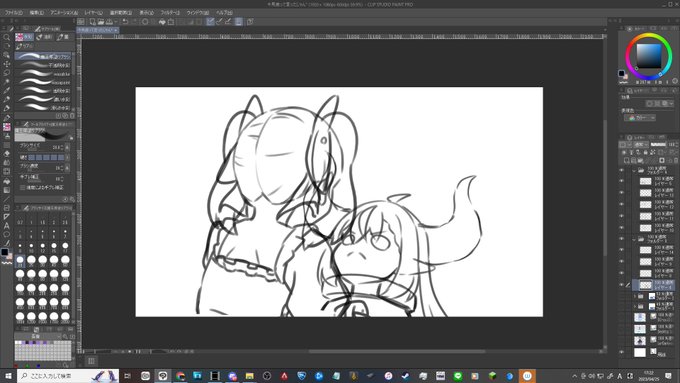
Task: Toggle the highlighted Snap to ruler icon
Action: pyautogui.click(x=210, y=22)
